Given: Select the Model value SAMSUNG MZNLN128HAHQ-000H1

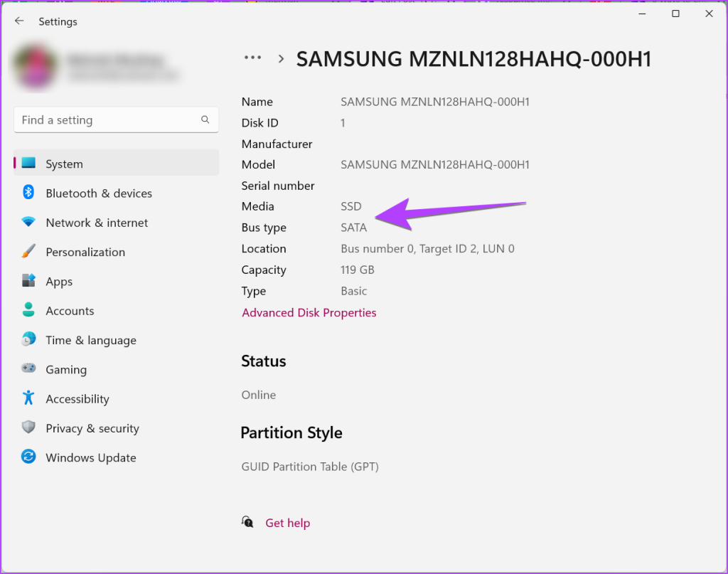Looking at the screenshot, I should (x=435, y=164).
